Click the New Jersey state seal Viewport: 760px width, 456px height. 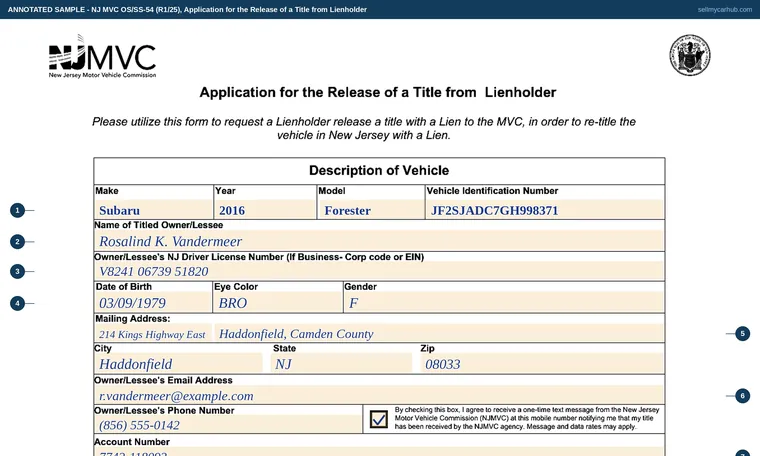690,55
